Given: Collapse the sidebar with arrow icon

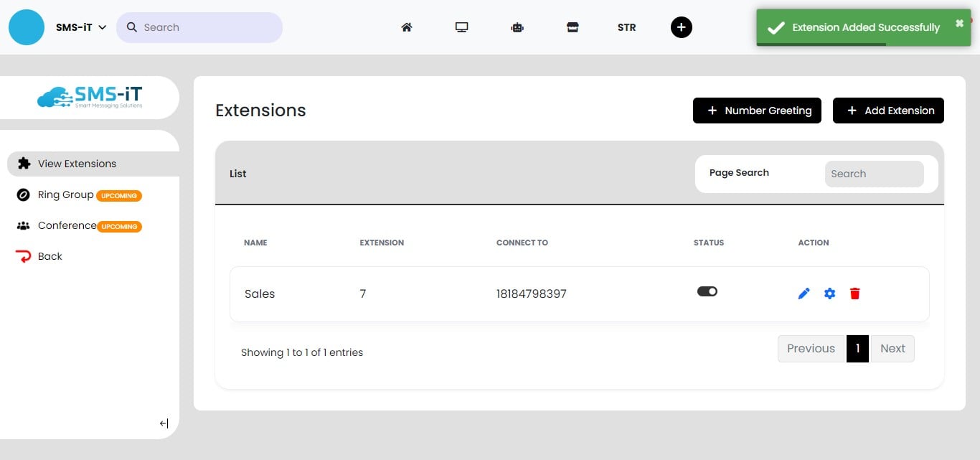Looking at the screenshot, I should click(x=164, y=423).
